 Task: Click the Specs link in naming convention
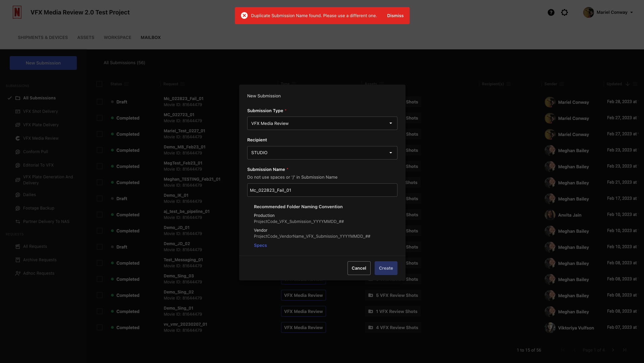coord(261,246)
